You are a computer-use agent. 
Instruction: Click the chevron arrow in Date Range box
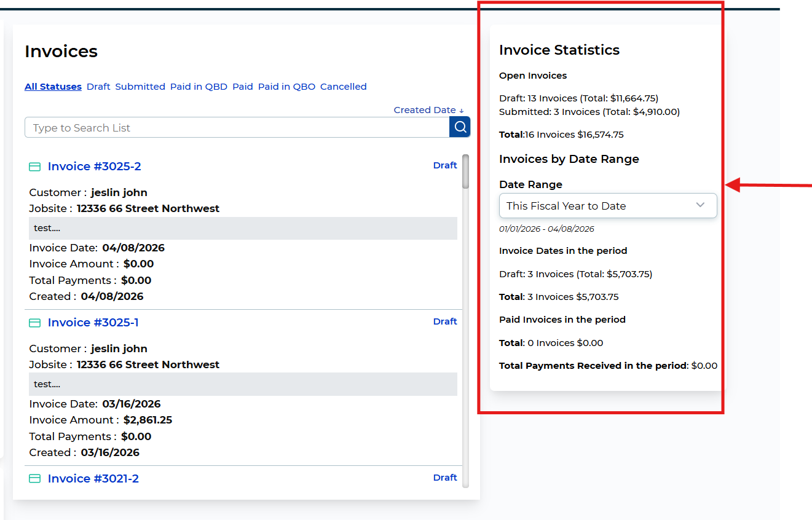click(700, 205)
